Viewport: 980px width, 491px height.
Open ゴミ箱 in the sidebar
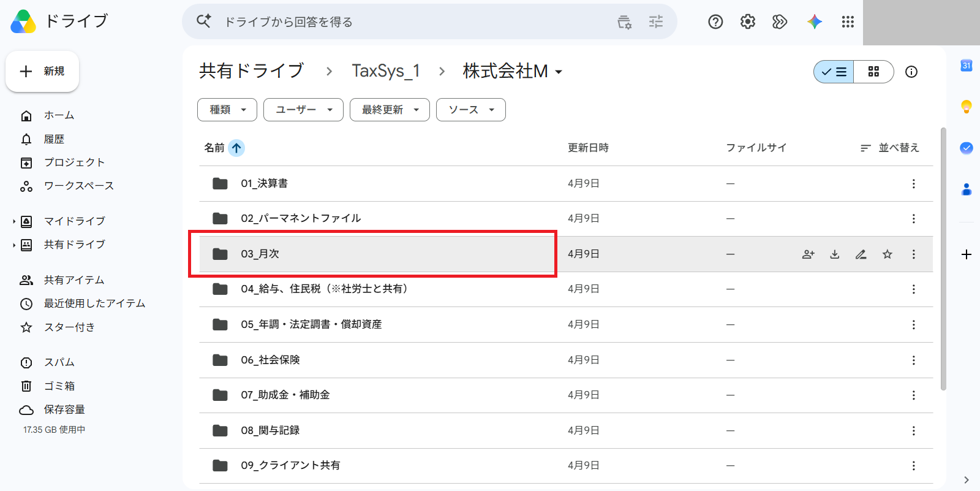tap(59, 386)
